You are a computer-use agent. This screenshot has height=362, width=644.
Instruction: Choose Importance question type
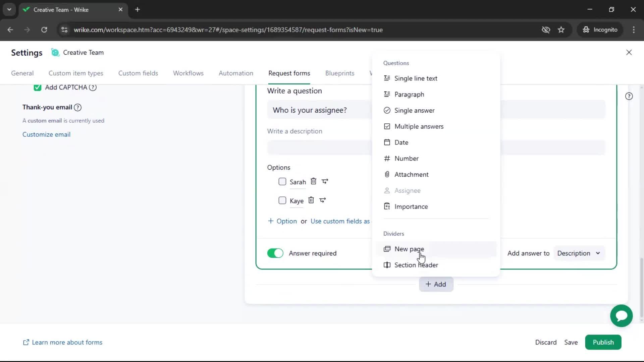(436, 207)
